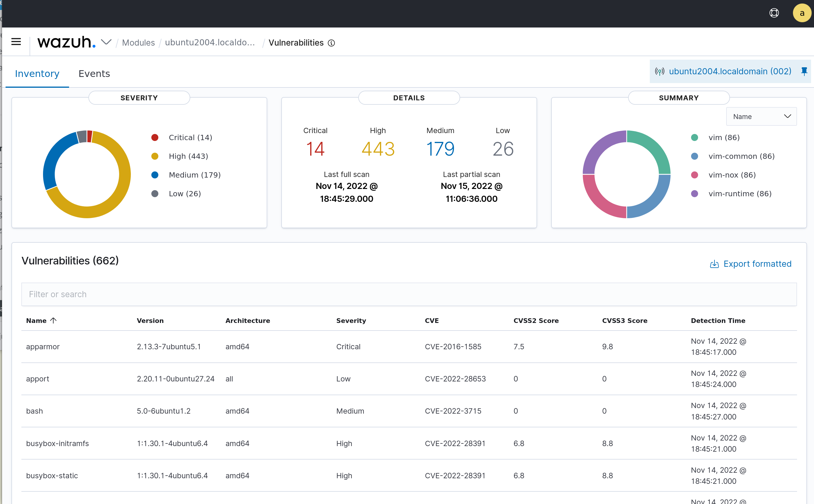This screenshot has width=814, height=504.
Task: Click the Name column sort arrow
Action: [53, 320]
